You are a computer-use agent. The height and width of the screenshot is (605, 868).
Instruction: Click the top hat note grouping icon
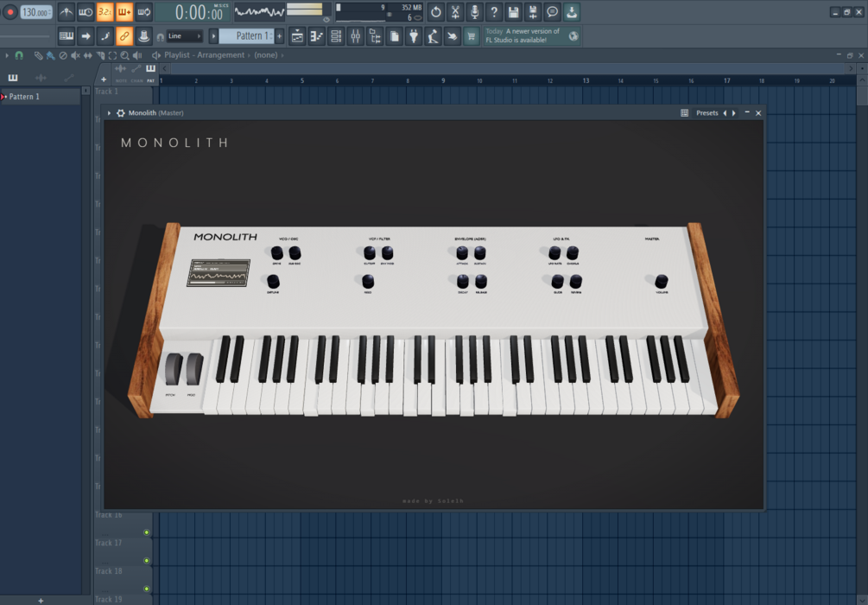pos(143,36)
